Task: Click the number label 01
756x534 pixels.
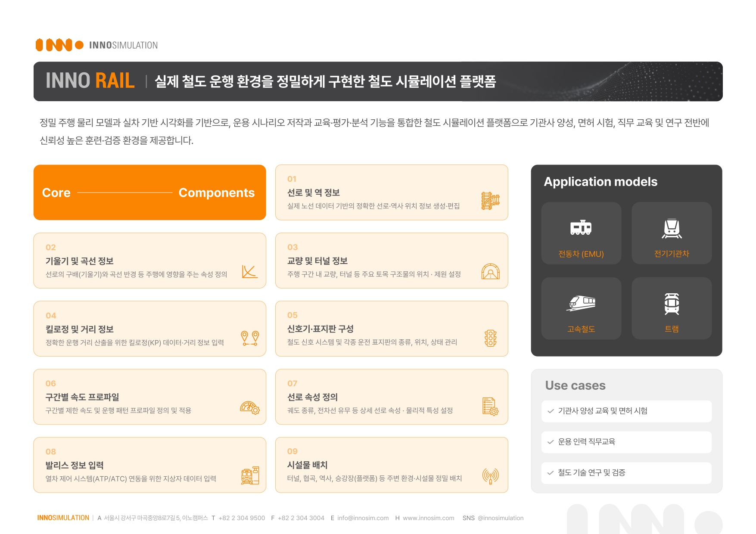Action: click(292, 179)
